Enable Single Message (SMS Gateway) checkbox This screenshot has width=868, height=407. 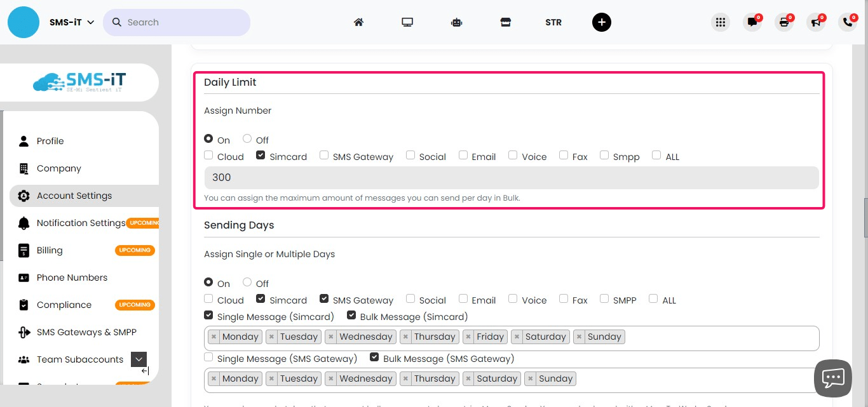(208, 356)
